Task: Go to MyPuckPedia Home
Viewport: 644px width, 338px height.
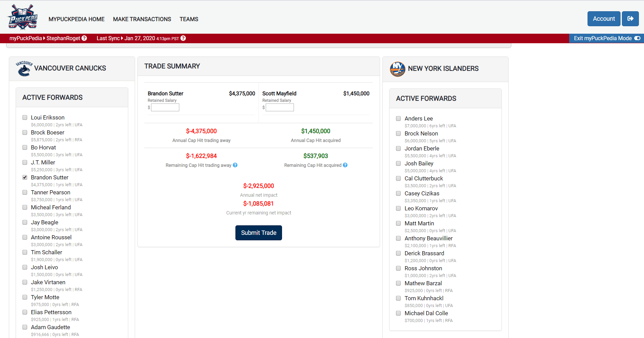Action: pyautogui.click(x=77, y=19)
